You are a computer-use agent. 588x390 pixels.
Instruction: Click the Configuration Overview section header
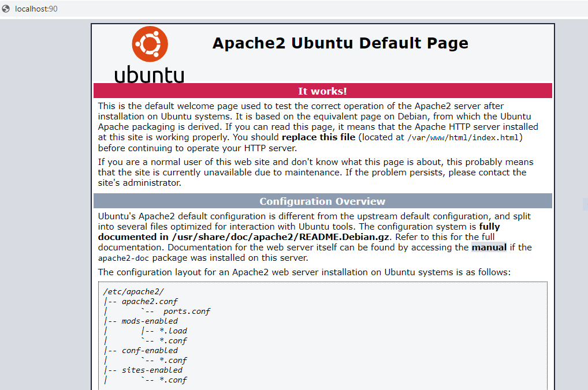click(x=322, y=201)
